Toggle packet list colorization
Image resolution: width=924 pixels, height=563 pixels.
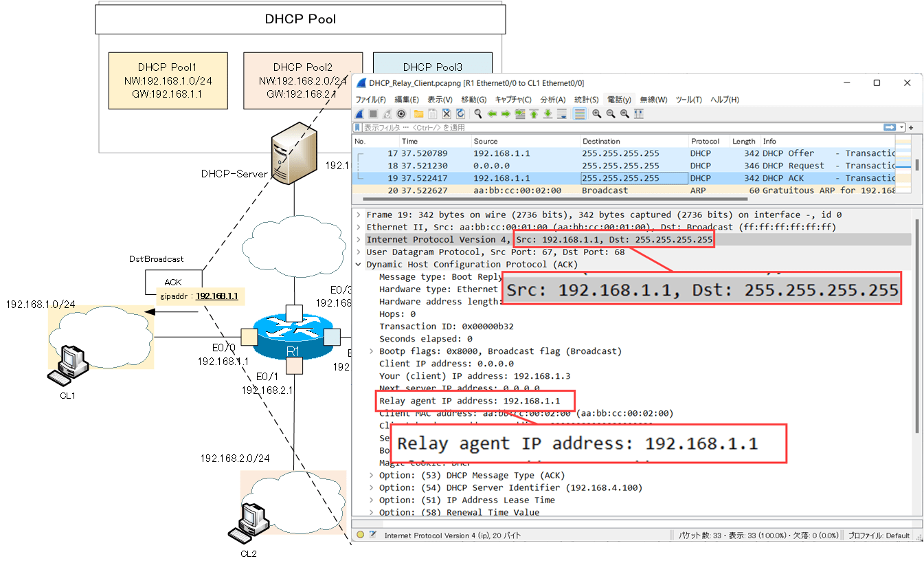coord(578,114)
